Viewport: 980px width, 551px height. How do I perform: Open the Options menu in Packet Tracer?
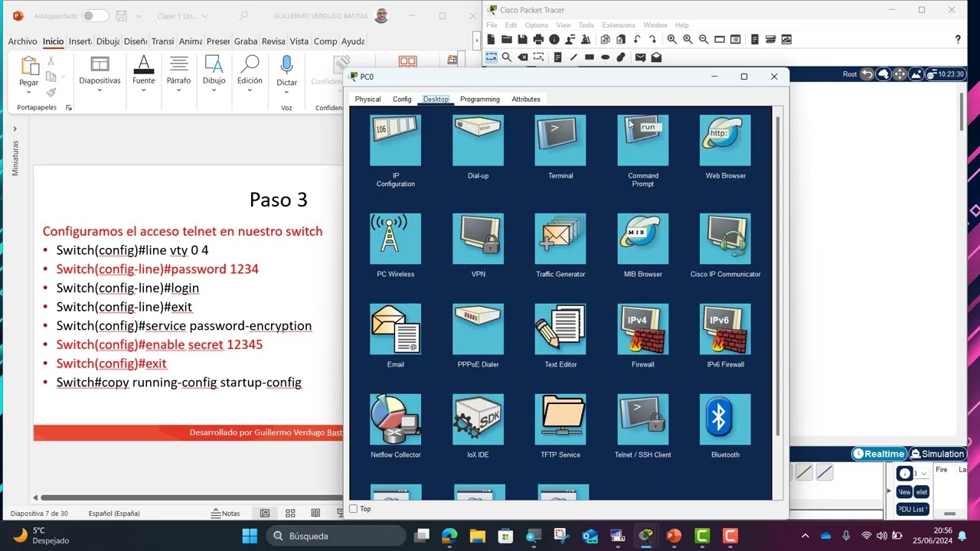pyautogui.click(x=536, y=25)
